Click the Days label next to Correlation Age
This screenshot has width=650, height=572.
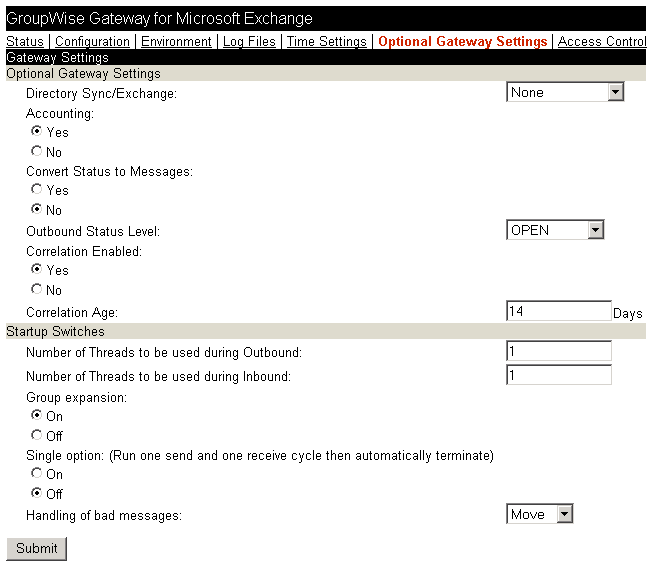628,313
